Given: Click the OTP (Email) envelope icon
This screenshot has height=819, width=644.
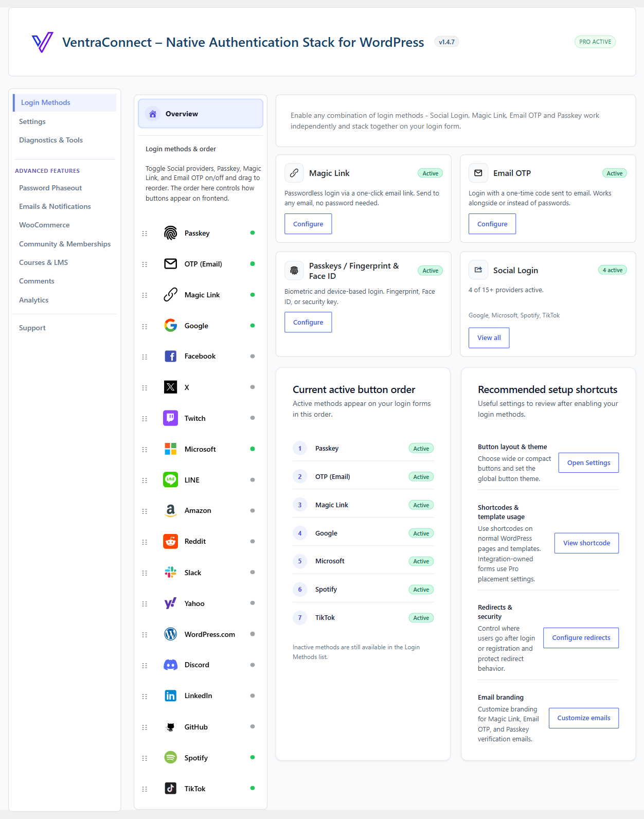Looking at the screenshot, I should (170, 264).
